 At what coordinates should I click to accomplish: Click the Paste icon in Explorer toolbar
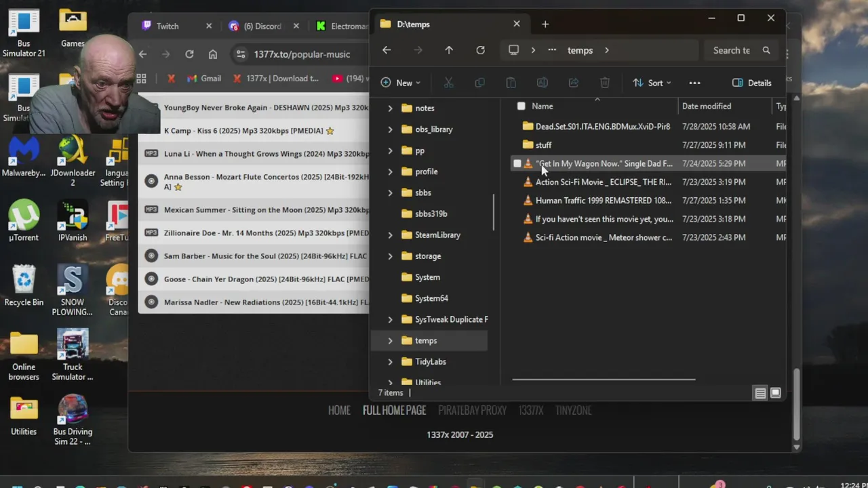tap(511, 83)
